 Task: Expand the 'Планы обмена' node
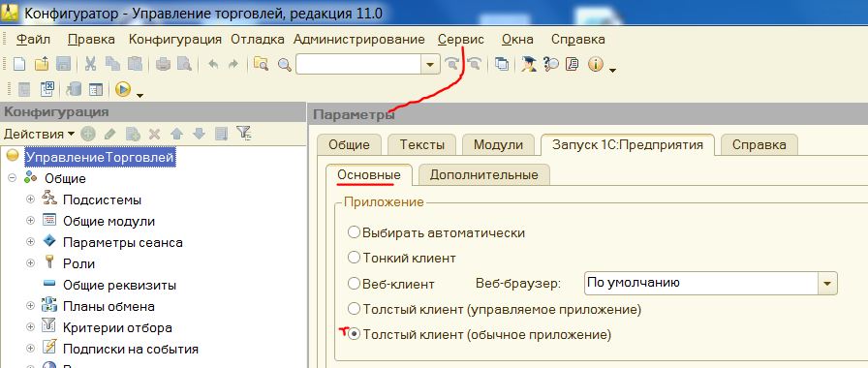(30, 306)
